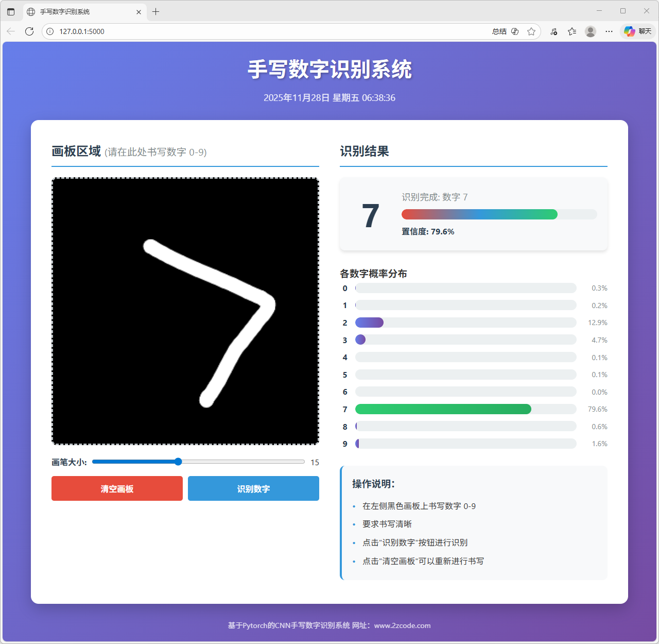
Task: Open the favorites list icon
Action: click(x=571, y=31)
